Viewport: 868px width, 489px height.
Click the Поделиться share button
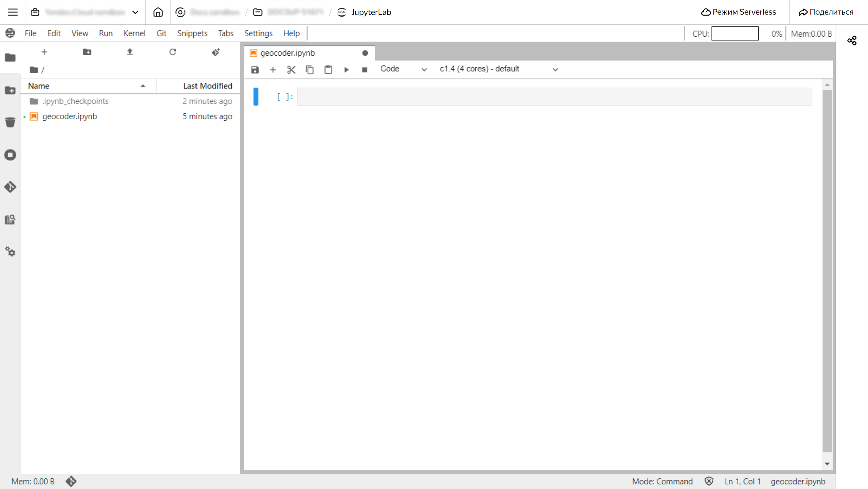tap(826, 12)
